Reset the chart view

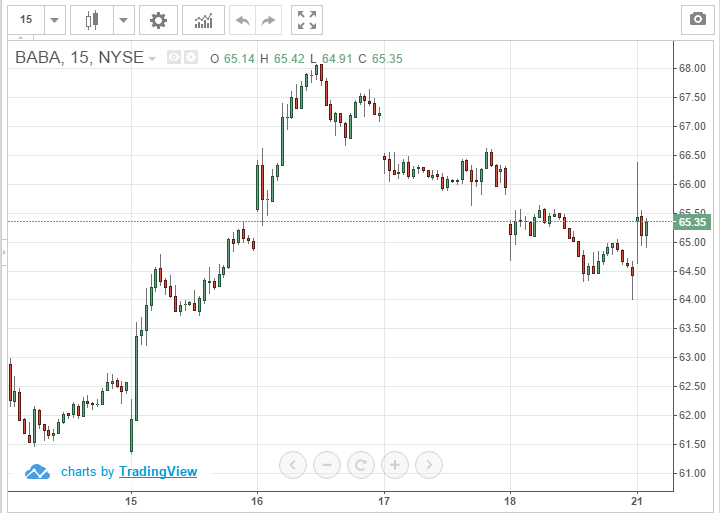[x=361, y=464]
